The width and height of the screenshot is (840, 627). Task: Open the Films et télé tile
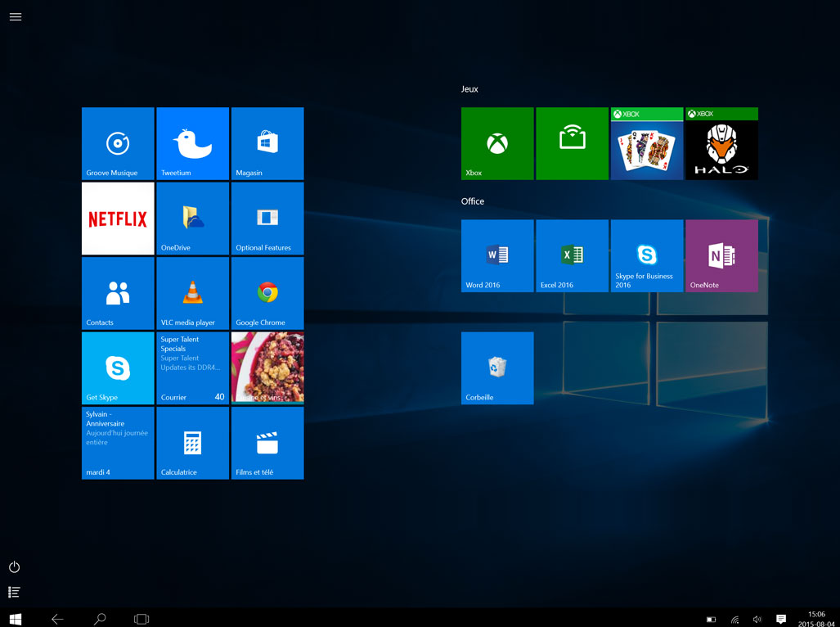267,443
